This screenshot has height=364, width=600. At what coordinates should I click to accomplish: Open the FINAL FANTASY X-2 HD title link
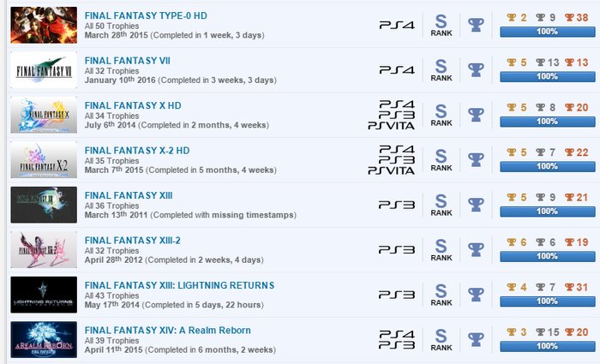137,151
